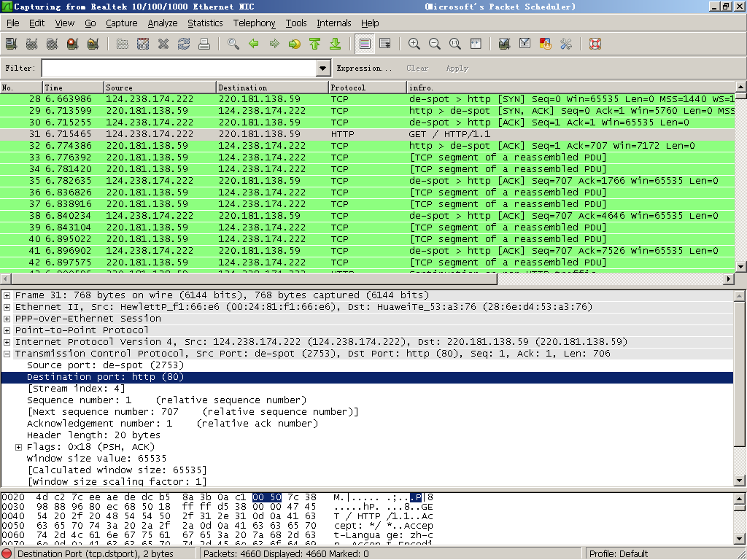The height and width of the screenshot is (560, 747).
Task: Stop the running live capture
Action: point(72,44)
